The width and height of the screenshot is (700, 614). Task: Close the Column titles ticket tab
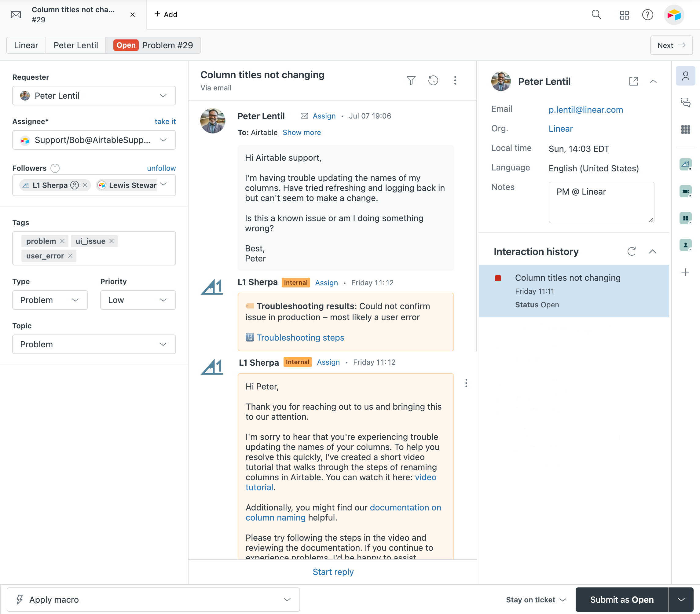pos(133,15)
